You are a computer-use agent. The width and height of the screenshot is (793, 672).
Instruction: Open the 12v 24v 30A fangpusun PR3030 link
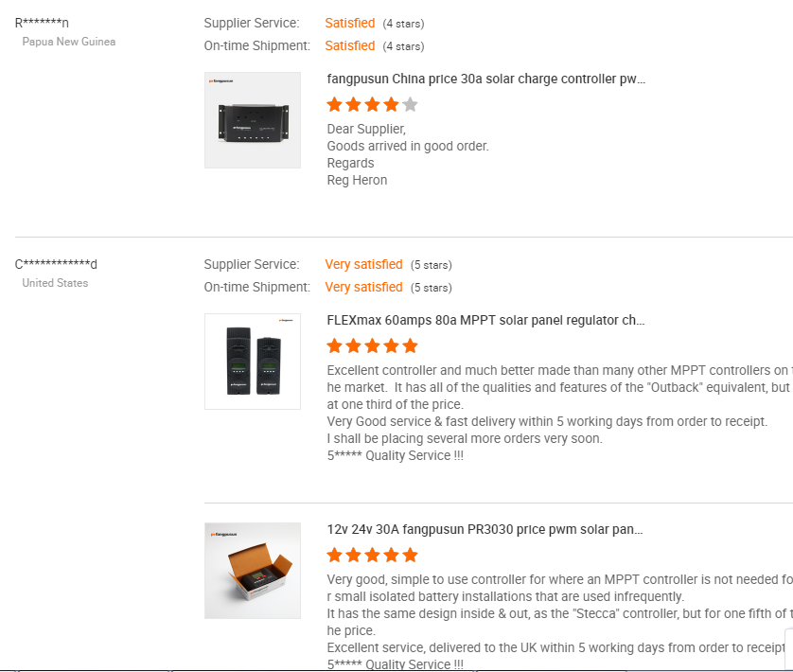(x=485, y=530)
